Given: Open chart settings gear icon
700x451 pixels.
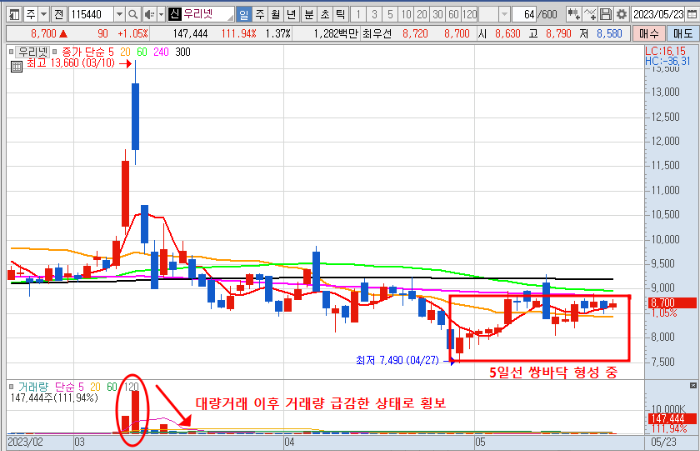Looking at the screenshot, I should pyautogui.click(x=621, y=15).
